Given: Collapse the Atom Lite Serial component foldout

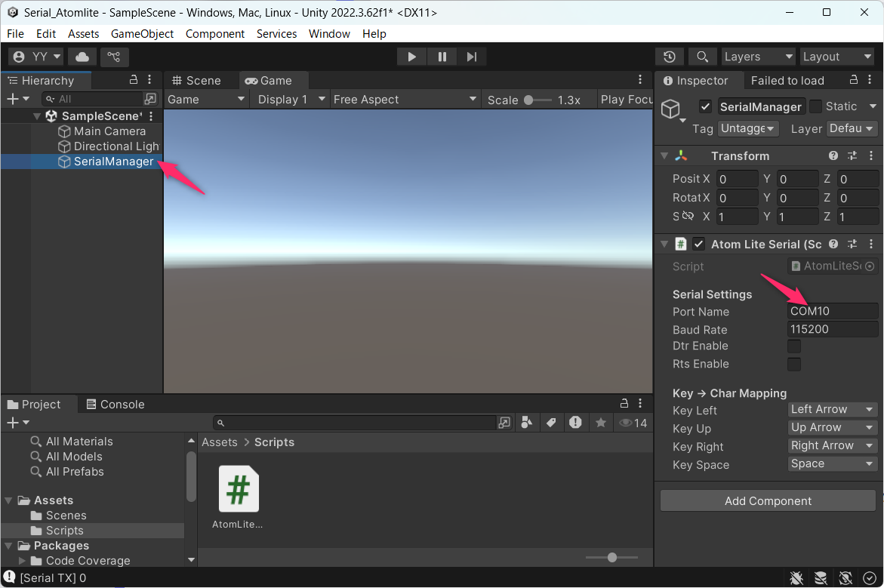Looking at the screenshot, I should [x=664, y=244].
